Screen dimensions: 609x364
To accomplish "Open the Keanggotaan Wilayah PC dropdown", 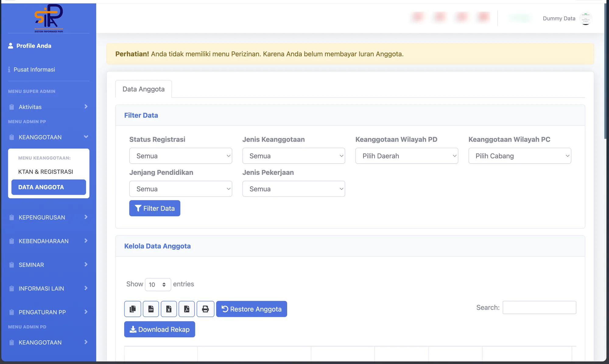I will pyautogui.click(x=520, y=156).
